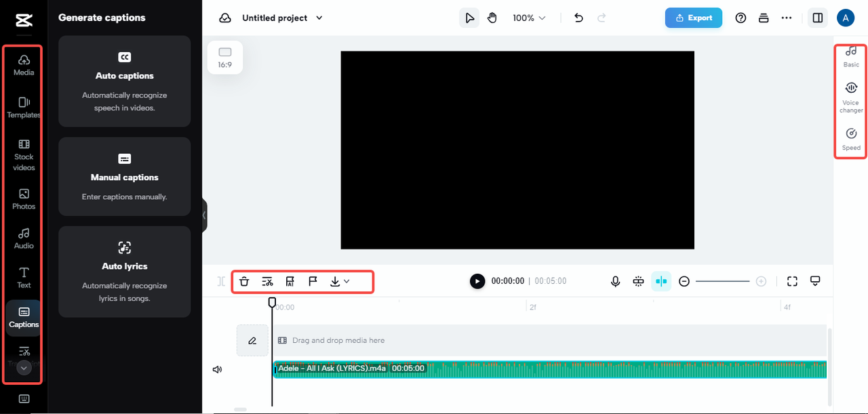Image resolution: width=868 pixels, height=414 pixels.
Task: Activate the select pointer tool
Action: tap(469, 18)
